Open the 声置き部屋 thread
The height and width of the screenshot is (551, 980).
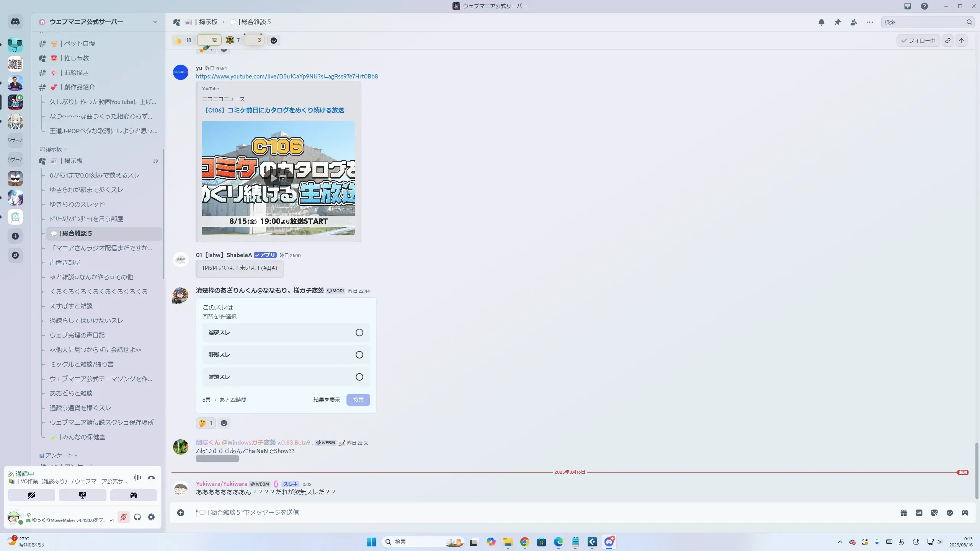coord(65,262)
